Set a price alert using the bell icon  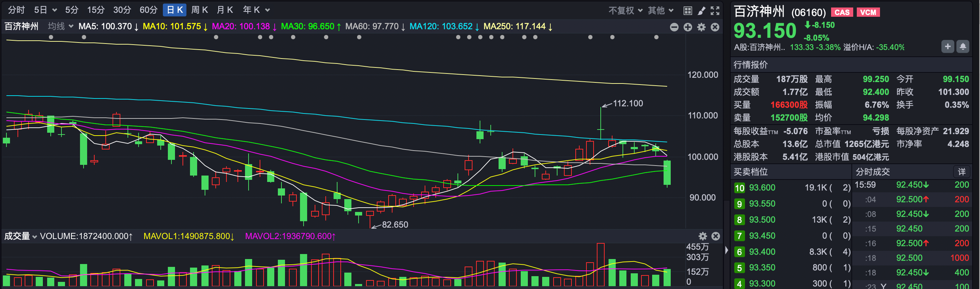[962, 46]
